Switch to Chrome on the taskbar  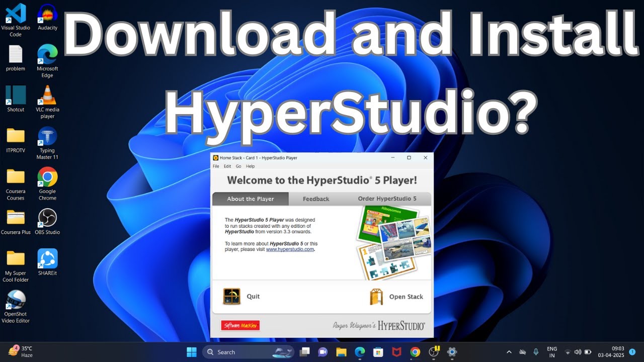(x=415, y=352)
